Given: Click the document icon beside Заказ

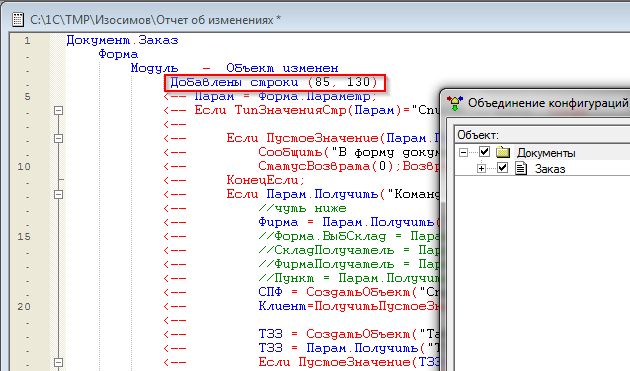Looking at the screenshot, I should click(x=521, y=168).
